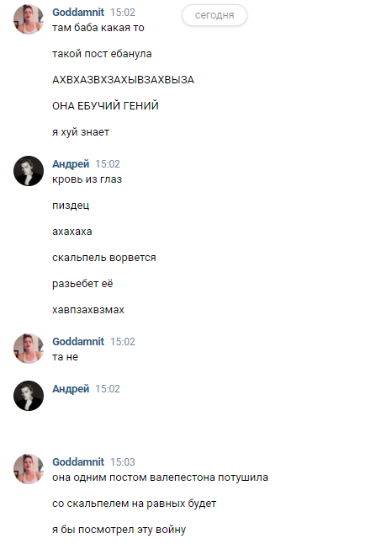This screenshot has width=392, height=544.
Task: Select message 'со скальпелем на равных будет'
Action: coord(134,504)
